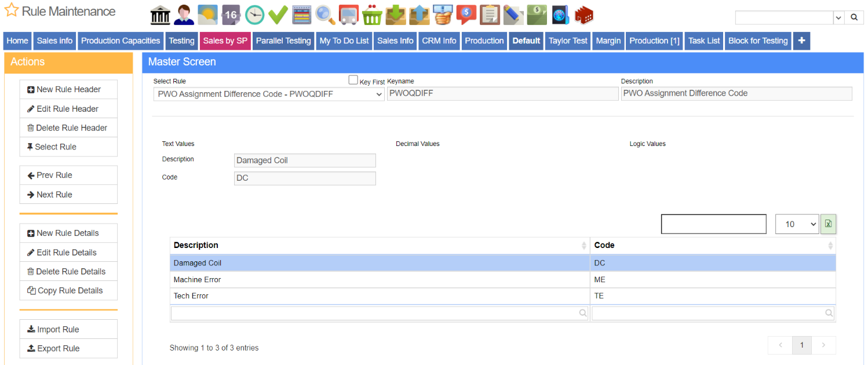
Task: Click the clock toolbar icon
Action: pos(254,15)
